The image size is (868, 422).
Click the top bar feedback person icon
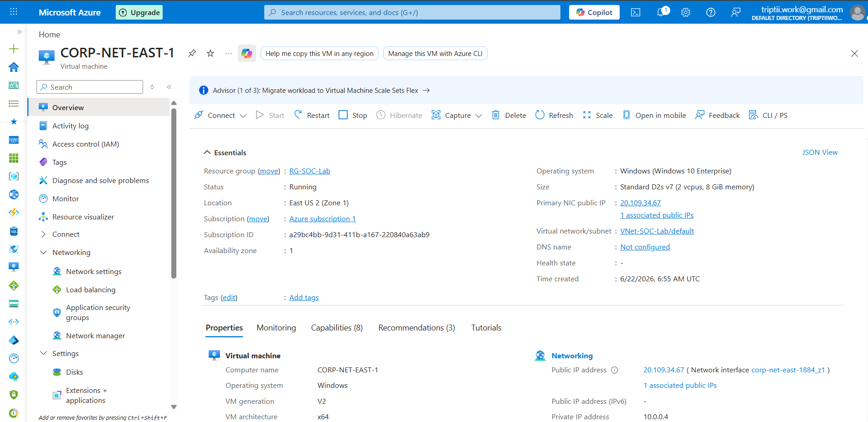click(736, 12)
